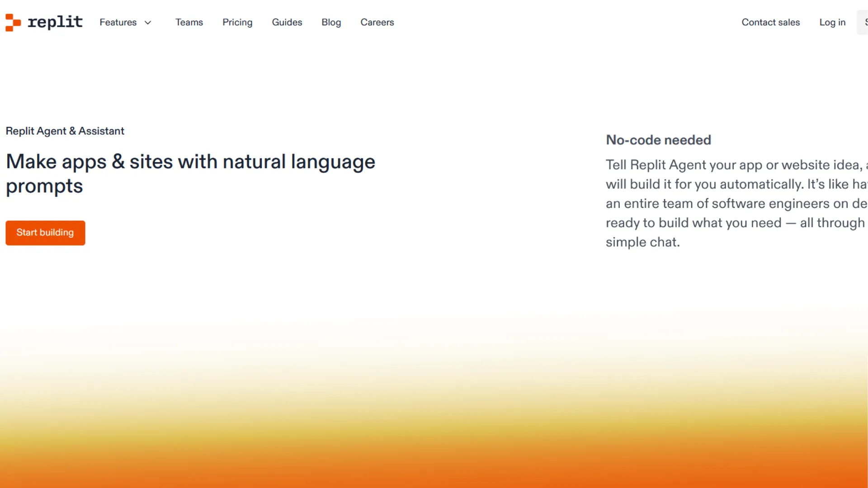
Task: Visit the Blog link
Action: 331,22
